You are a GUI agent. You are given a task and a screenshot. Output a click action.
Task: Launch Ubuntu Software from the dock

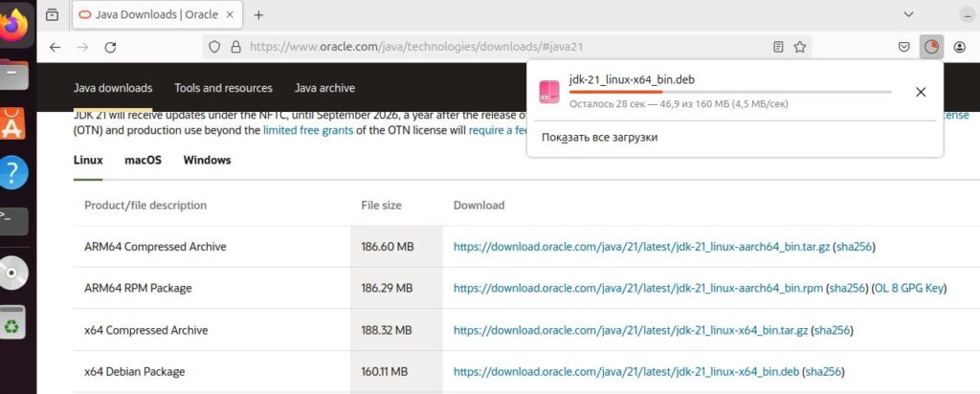[12, 123]
